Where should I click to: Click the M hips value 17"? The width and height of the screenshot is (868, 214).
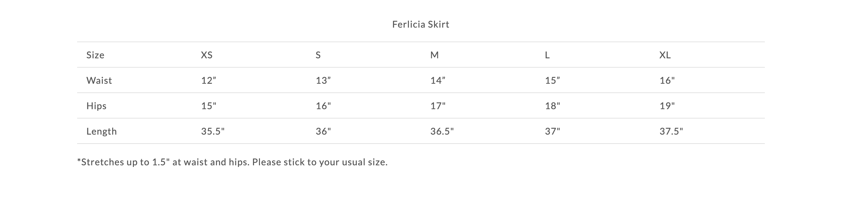tap(438, 106)
